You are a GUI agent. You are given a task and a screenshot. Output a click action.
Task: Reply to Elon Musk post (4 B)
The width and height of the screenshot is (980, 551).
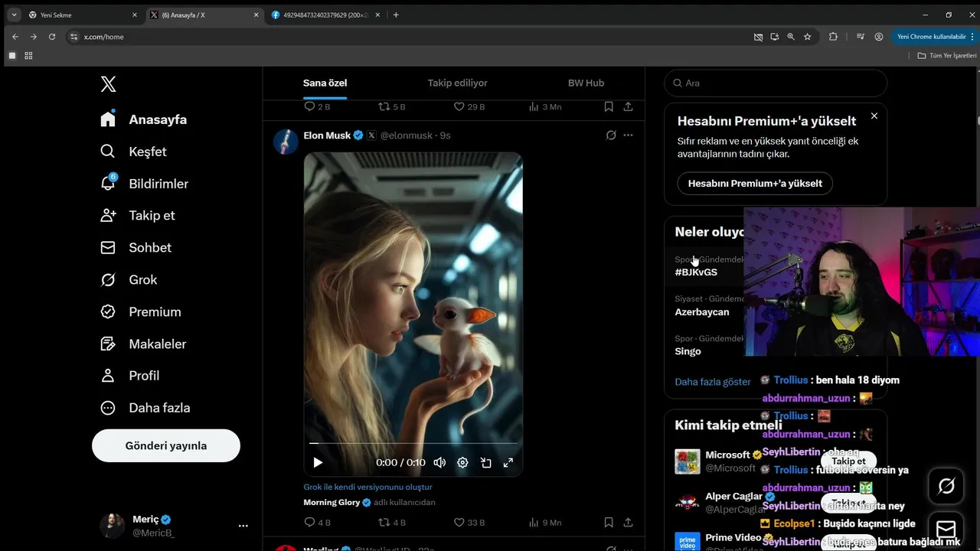(317, 523)
